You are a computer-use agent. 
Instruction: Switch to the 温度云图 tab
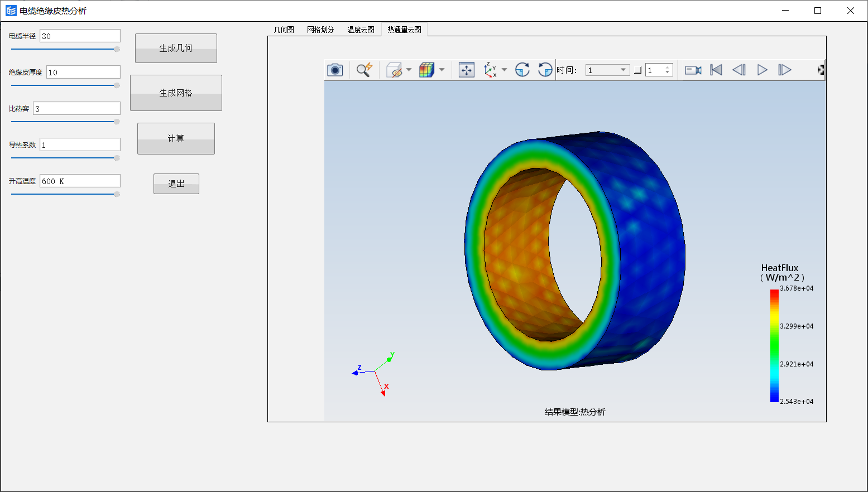361,30
